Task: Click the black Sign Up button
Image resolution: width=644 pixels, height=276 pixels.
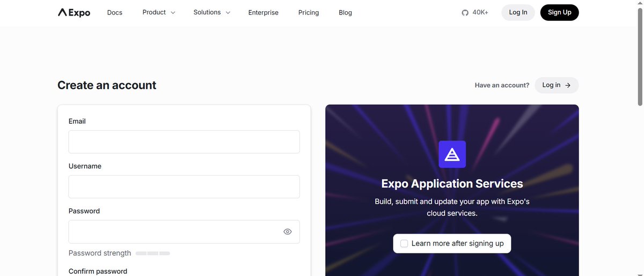Action: tap(560, 12)
